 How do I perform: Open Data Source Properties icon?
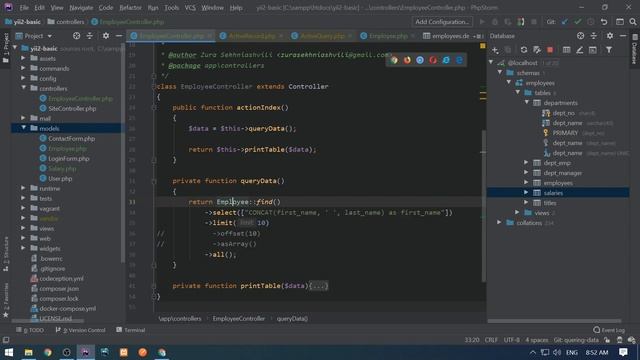(x=537, y=50)
